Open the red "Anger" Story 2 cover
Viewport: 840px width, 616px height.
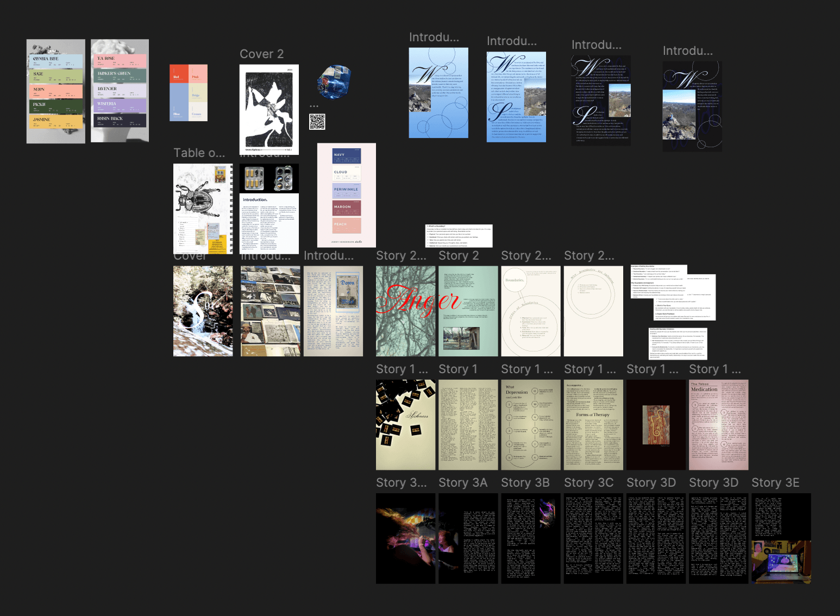[x=405, y=311]
